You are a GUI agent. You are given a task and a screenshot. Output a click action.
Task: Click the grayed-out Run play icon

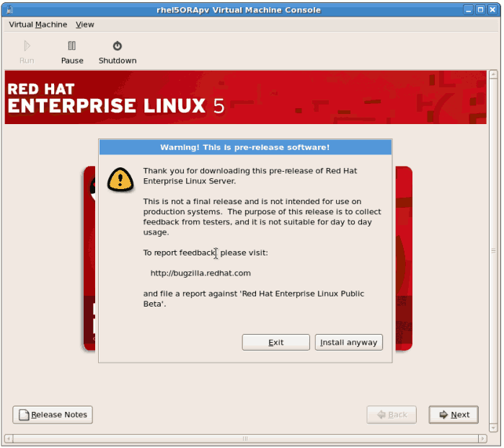(x=27, y=46)
